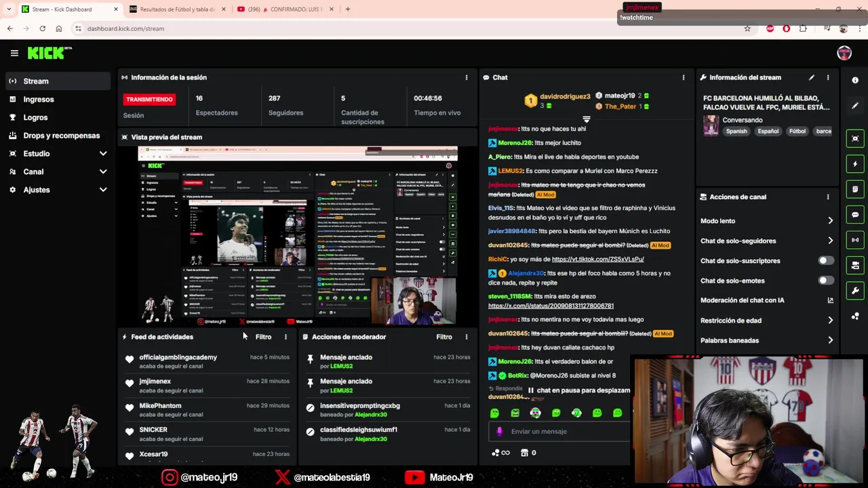Image resolution: width=868 pixels, height=488 pixels.
Task: Click the user profile avatar in Kick header
Action: [844, 53]
